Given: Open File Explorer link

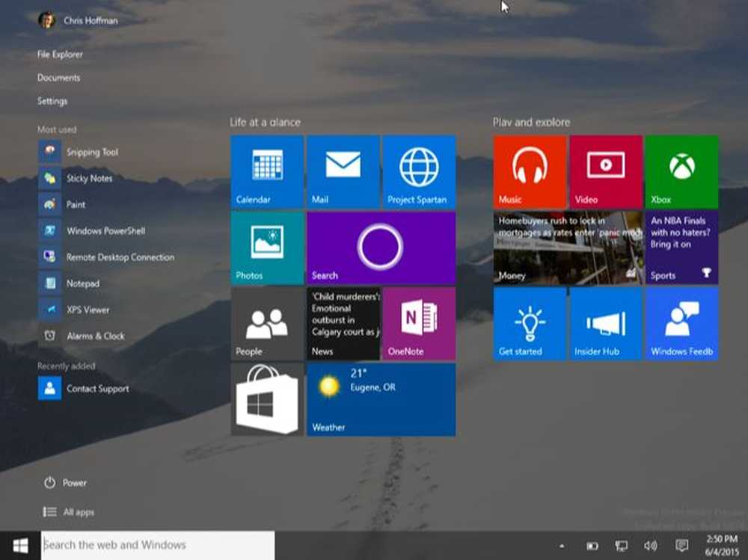Looking at the screenshot, I should (60, 55).
